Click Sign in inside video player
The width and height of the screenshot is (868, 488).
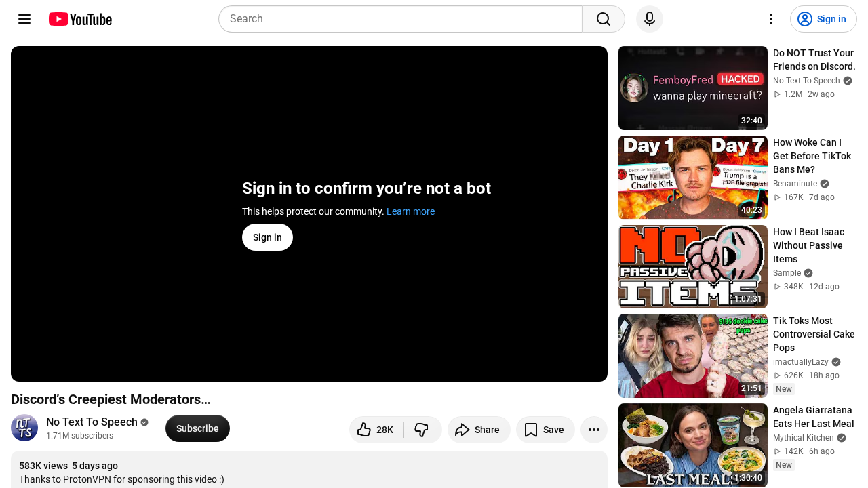(267, 237)
